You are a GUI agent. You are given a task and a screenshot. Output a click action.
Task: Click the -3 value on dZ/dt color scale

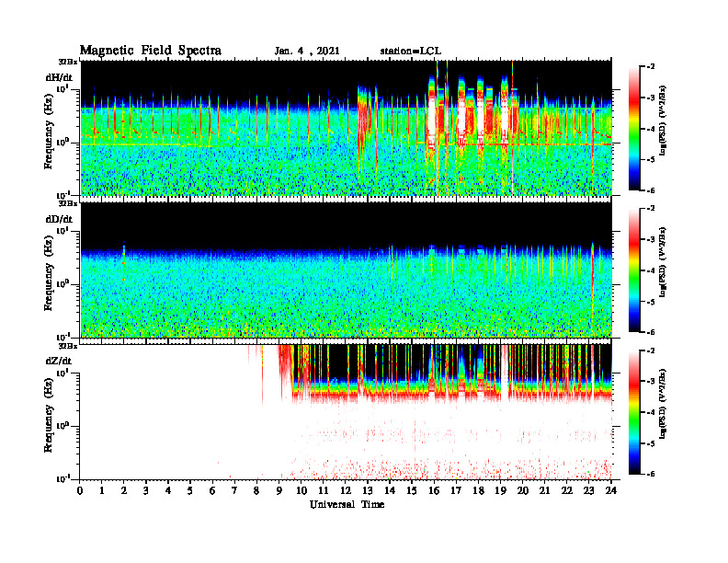click(651, 381)
